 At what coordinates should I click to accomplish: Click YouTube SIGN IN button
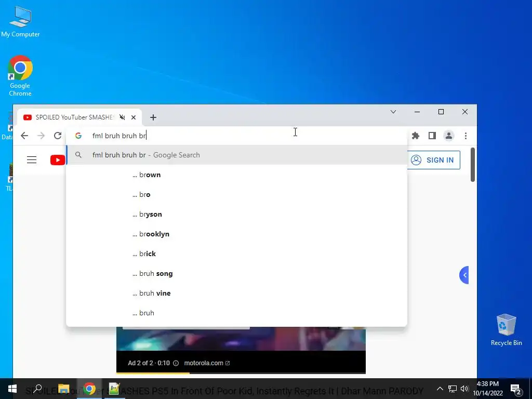coord(434,160)
